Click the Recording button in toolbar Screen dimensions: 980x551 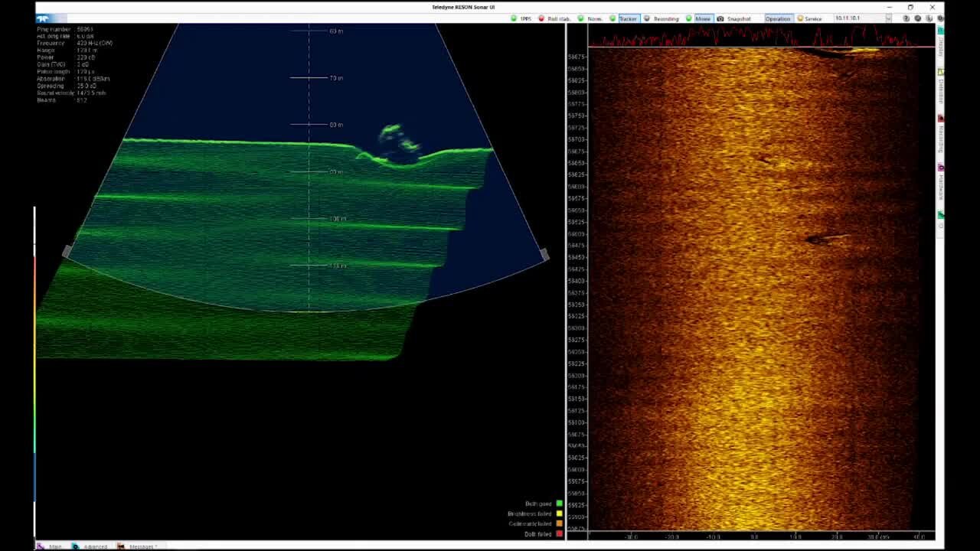click(665, 18)
